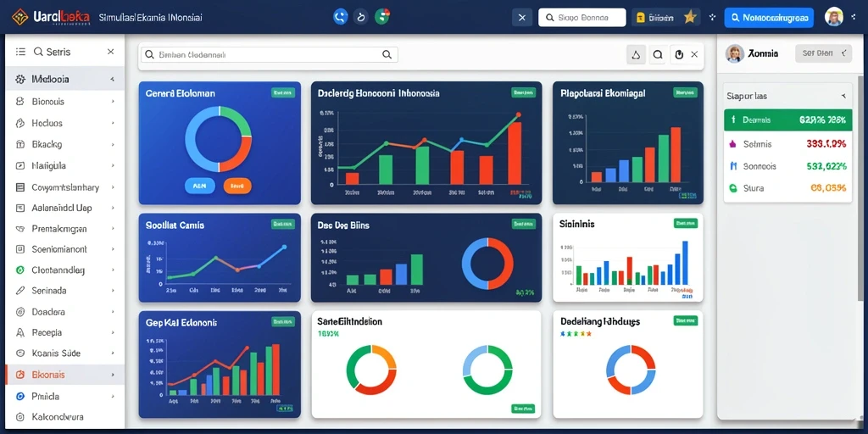This screenshot has height=434, width=868.
Task: Click the magnifier icon inside dashboard search bar
Action: click(x=387, y=54)
